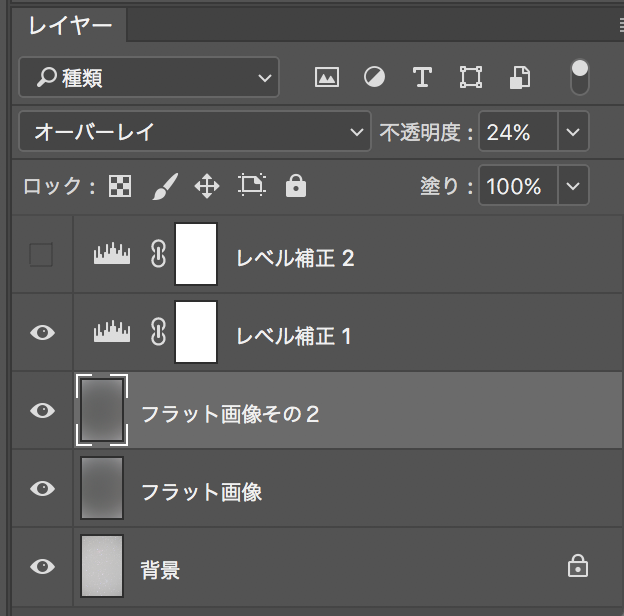
Task: Select the レベル補正 1 layer
Action: (348, 332)
